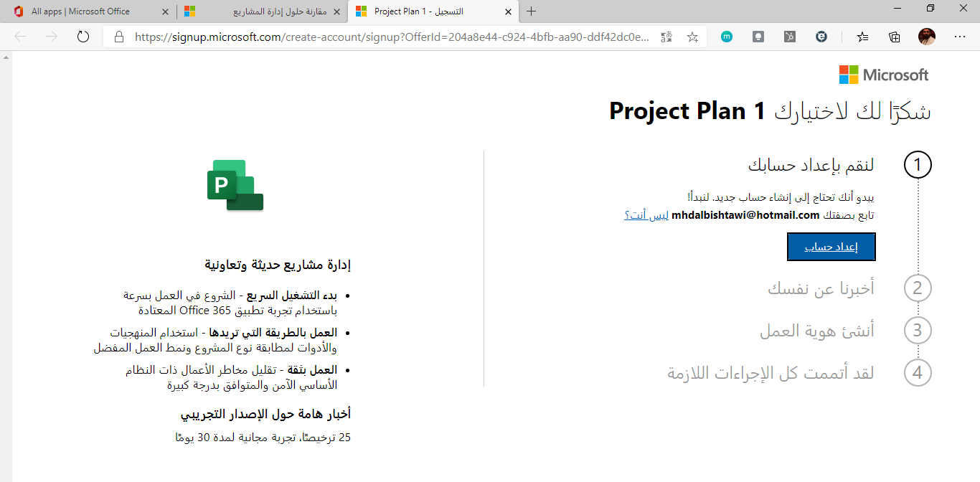Click the لقد أتممت كل الإجراءات اللازمة label

771,373
